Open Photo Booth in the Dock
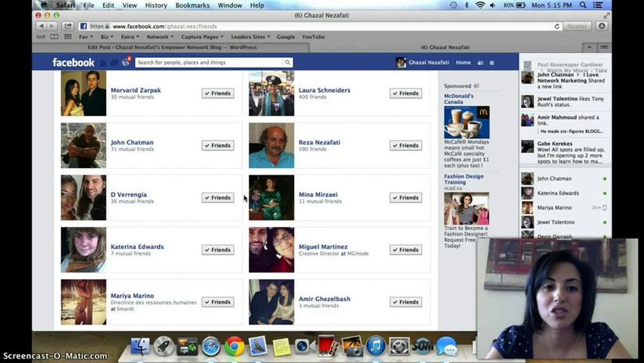This screenshot has height=363, width=644. tap(329, 346)
